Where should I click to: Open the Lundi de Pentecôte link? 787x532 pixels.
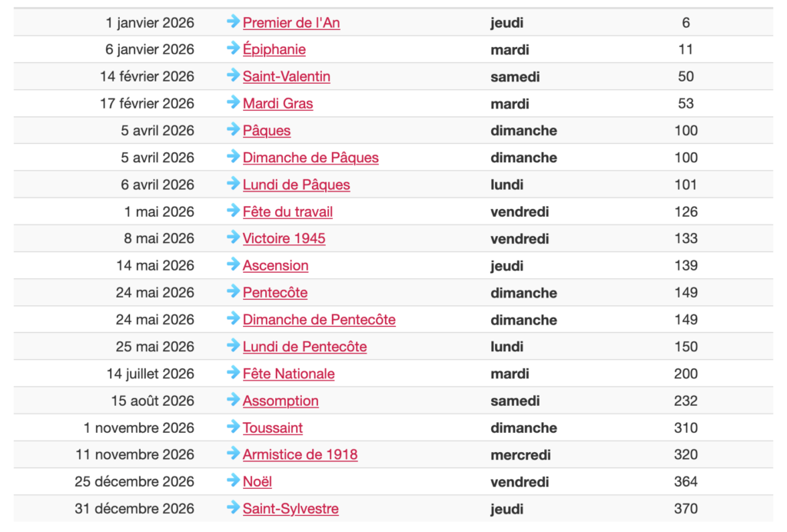[304, 347]
